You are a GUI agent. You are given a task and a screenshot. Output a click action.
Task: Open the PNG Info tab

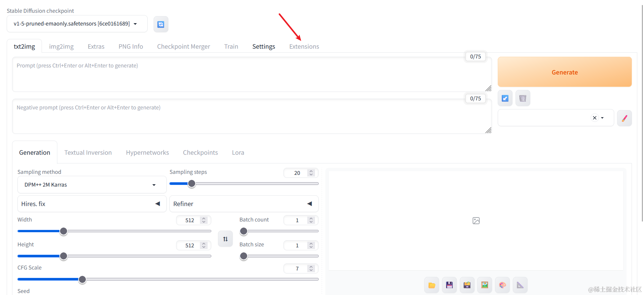pos(131,46)
